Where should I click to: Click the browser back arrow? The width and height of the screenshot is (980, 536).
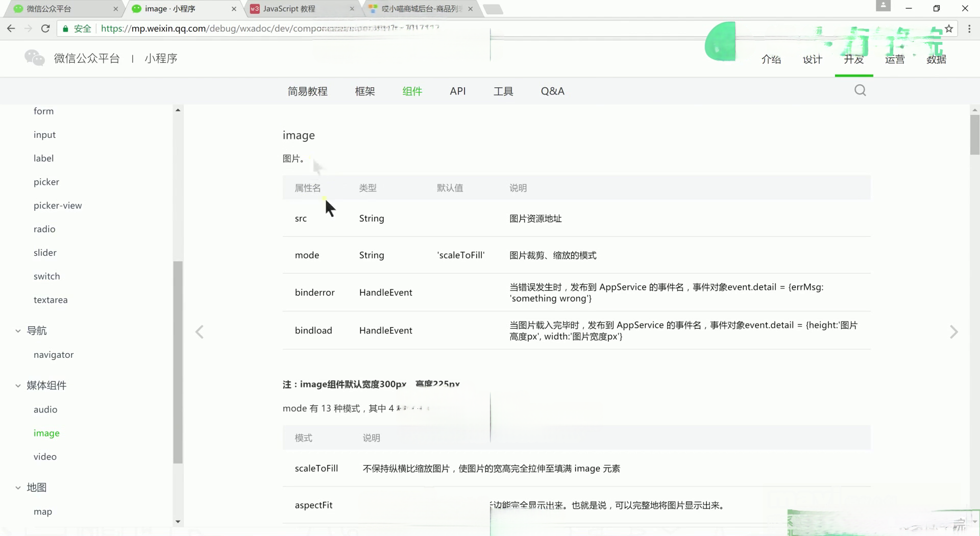(x=11, y=29)
